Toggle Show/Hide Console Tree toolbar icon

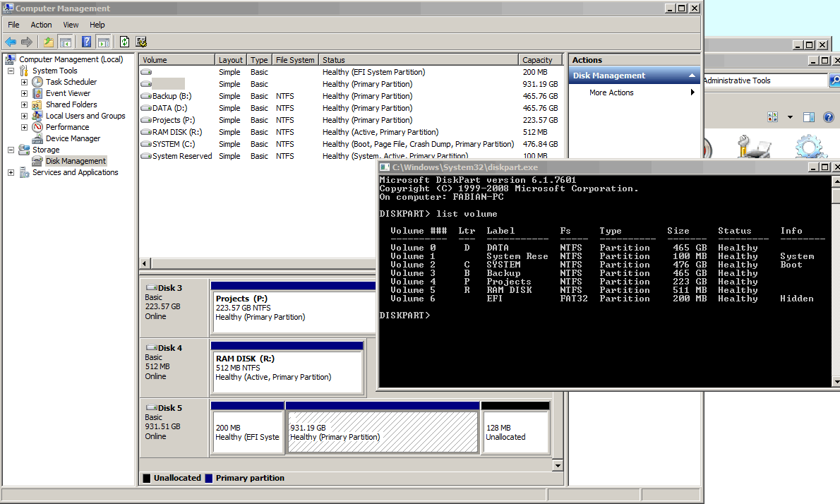coord(66,42)
